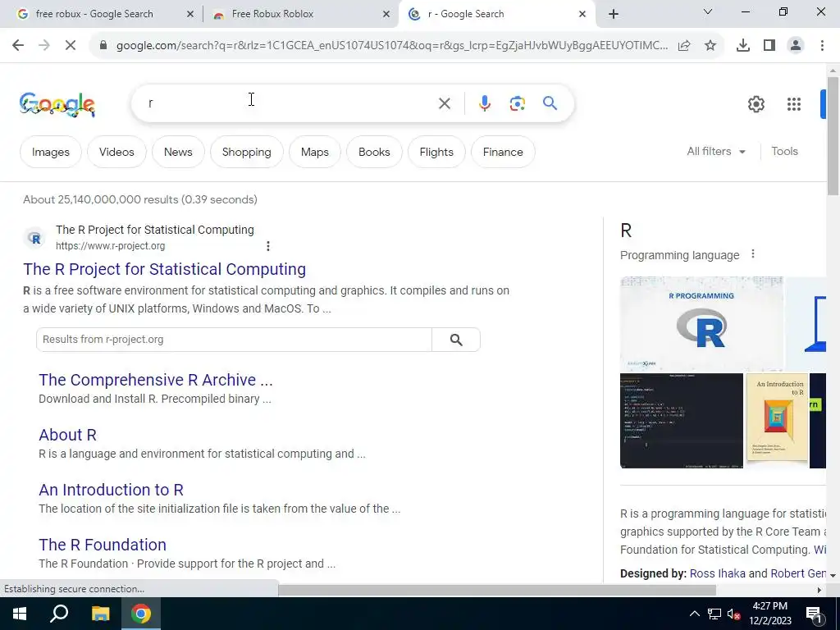
Task: Filter results by Maps
Action: click(314, 152)
